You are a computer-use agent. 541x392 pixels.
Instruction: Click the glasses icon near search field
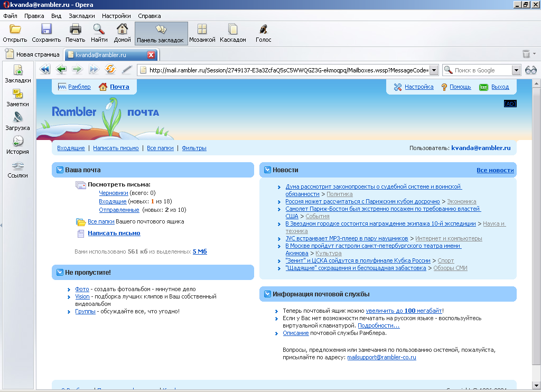530,70
